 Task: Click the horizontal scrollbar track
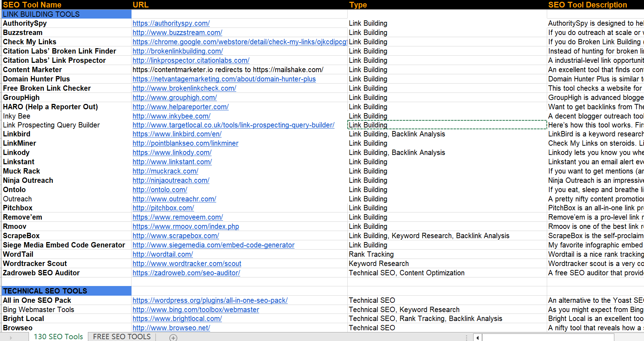coord(548,337)
